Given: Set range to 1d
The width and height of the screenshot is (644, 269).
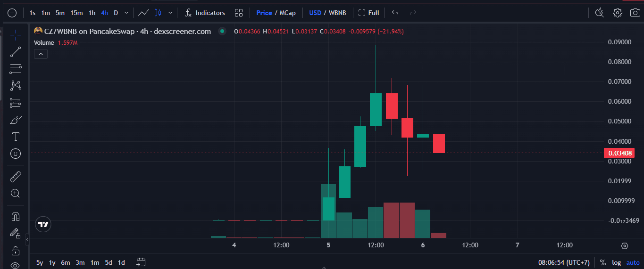Looking at the screenshot, I should coord(121,262).
